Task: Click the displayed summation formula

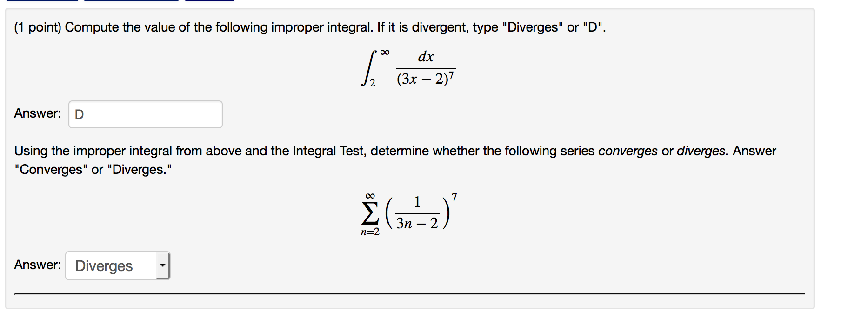Action: (x=409, y=214)
